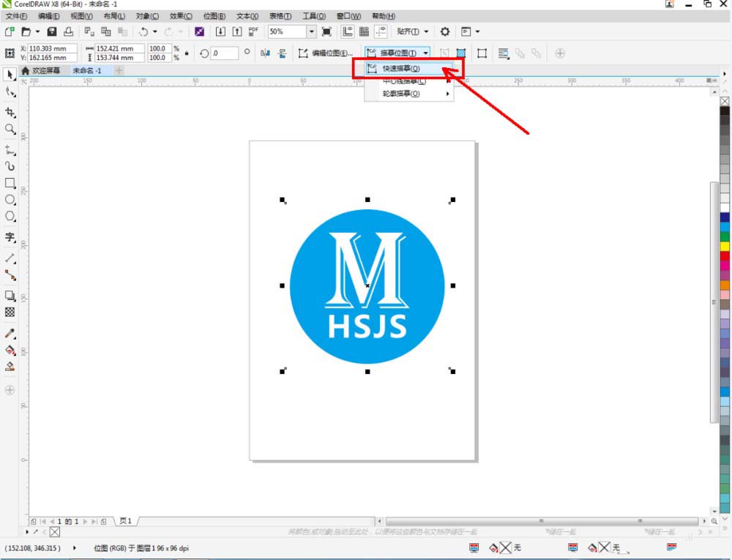
Task: Expand the Open file dropdown arrow
Action: (37, 31)
